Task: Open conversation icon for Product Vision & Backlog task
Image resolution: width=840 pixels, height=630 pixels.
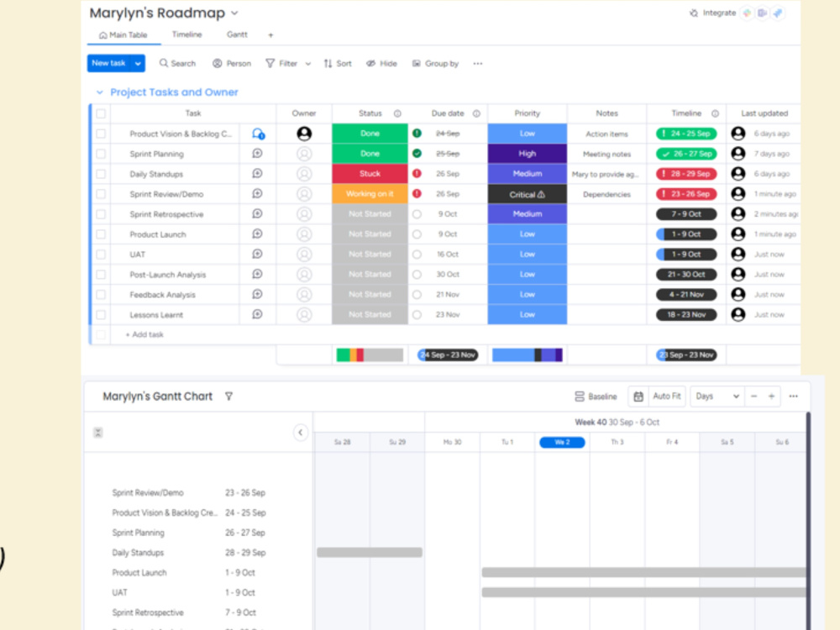Action: pyautogui.click(x=258, y=134)
